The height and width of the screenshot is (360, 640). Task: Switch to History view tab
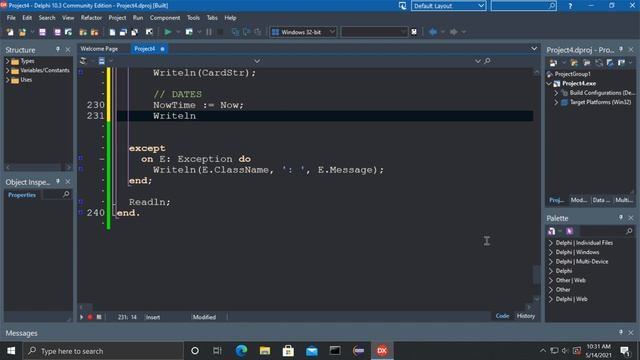[x=526, y=316]
